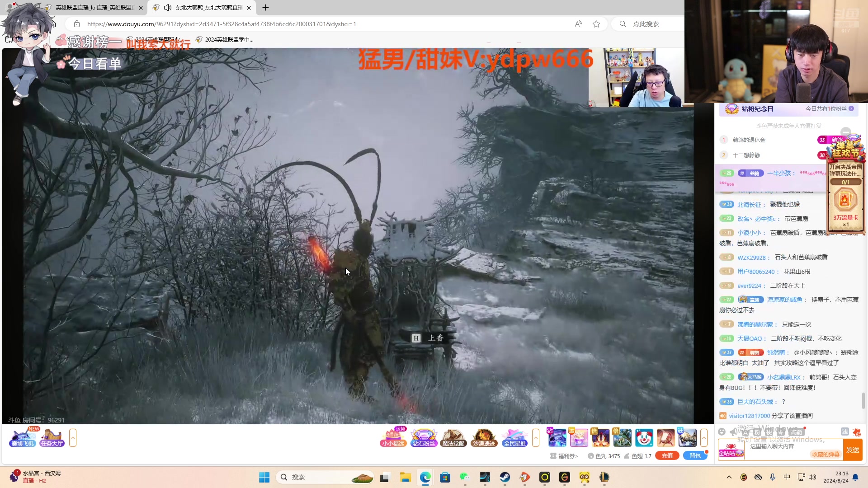Select the gift marked 运 in the gift bar
The image size is (868, 488).
(579, 438)
